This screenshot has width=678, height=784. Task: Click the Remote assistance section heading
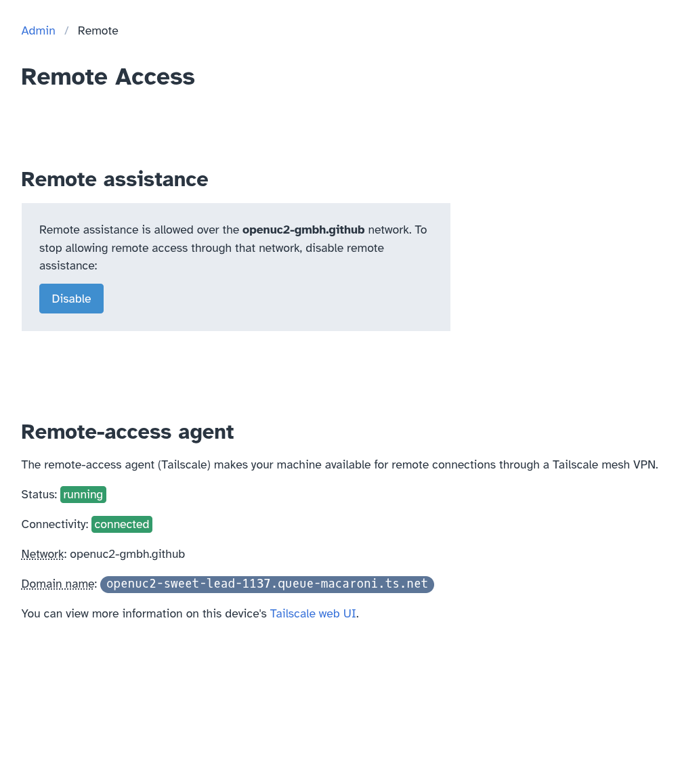tap(114, 179)
